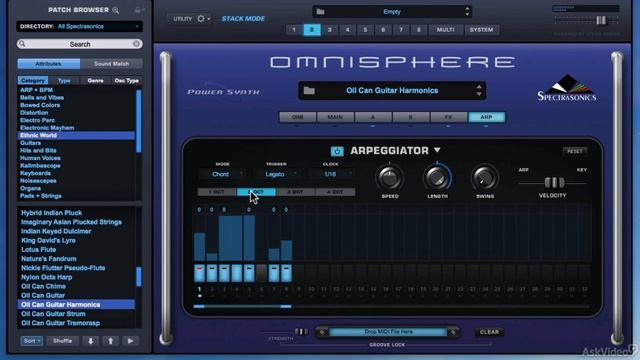Viewport: 640px width, 360px height.
Task: Load previous patch with the up arrow
Action: point(111,341)
